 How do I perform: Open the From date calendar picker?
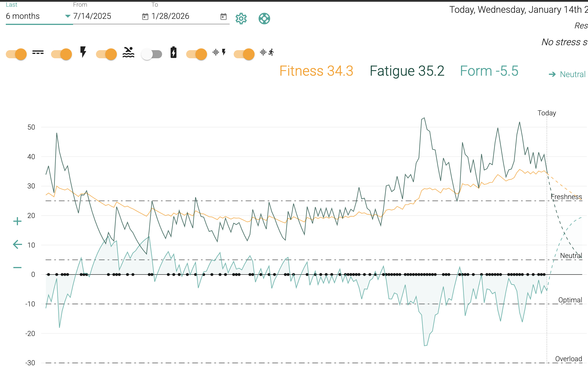click(x=145, y=17)
